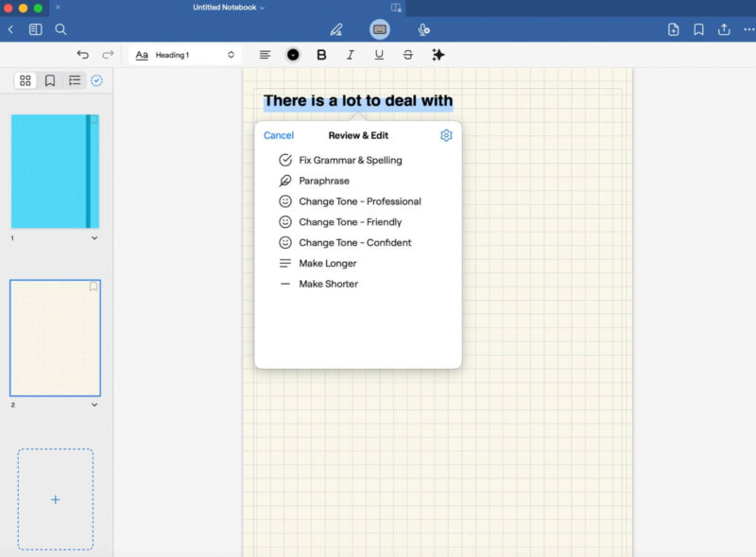
Task: Cancel the Review & Edit popup
Action: point(279,135)
